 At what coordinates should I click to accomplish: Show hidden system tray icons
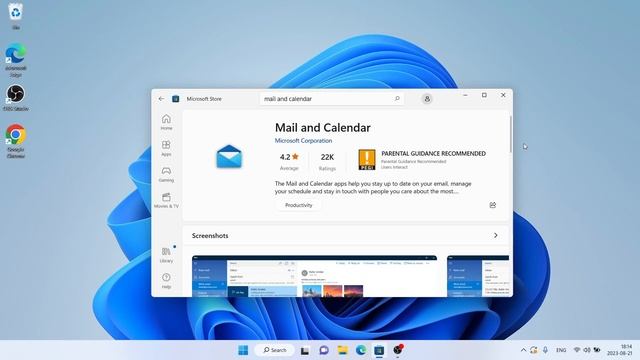pos(523,350)
